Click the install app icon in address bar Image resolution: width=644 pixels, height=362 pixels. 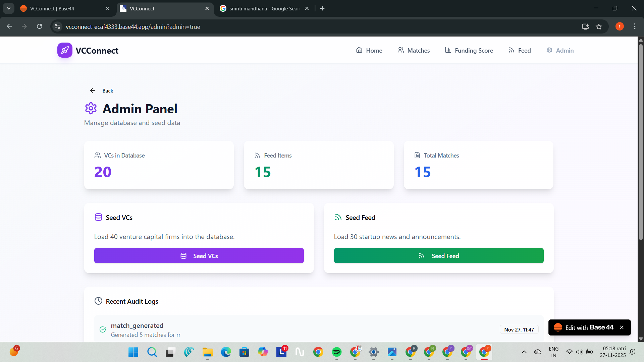pos(585,26)
